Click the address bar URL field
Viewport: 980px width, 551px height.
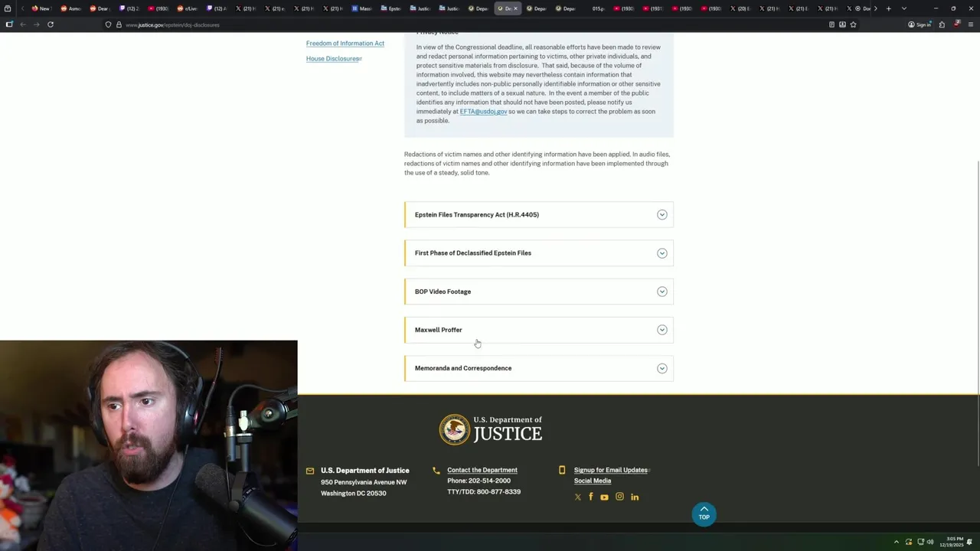459,24
